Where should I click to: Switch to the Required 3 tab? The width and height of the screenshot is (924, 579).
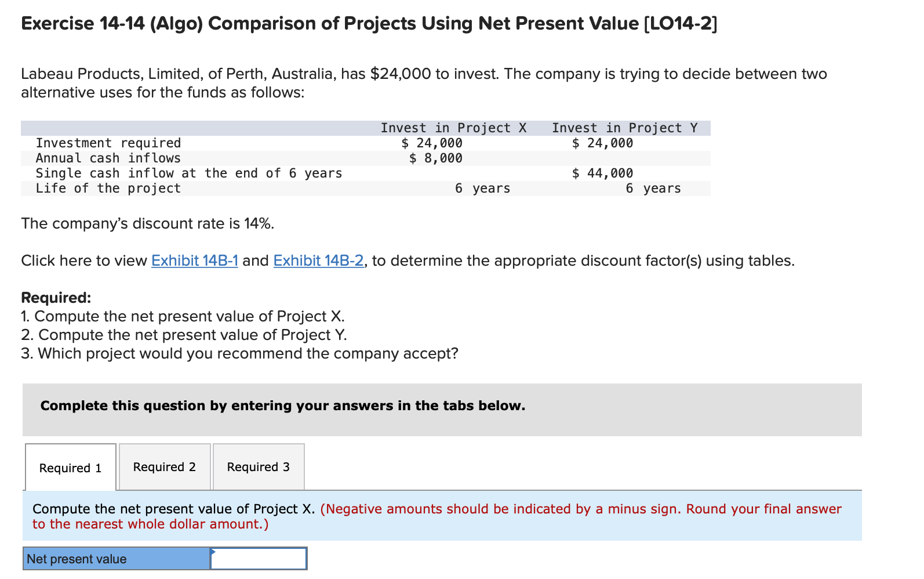tap(259, 467)
